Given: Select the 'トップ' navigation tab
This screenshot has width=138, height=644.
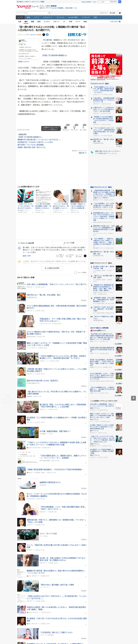Looking at the screenshot, I should tap(20, 17).
